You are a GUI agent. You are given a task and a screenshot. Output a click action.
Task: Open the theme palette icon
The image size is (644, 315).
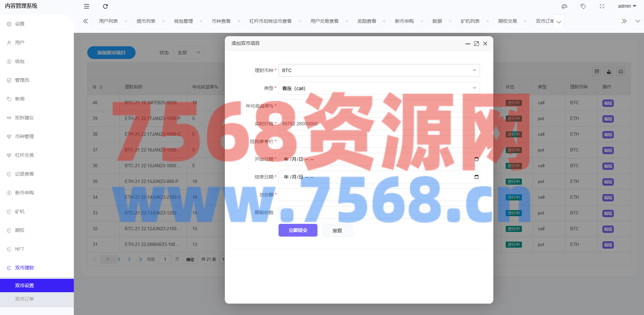point(564,6)
